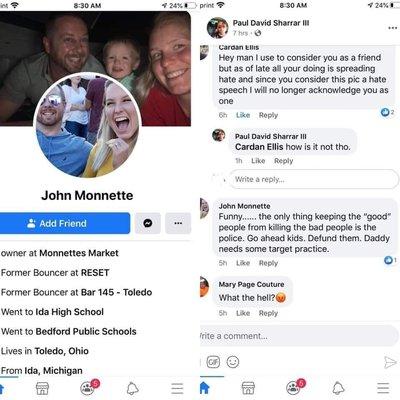Open three-dot menu on Paul's post

pyautogui.click(x=393, y=28)
